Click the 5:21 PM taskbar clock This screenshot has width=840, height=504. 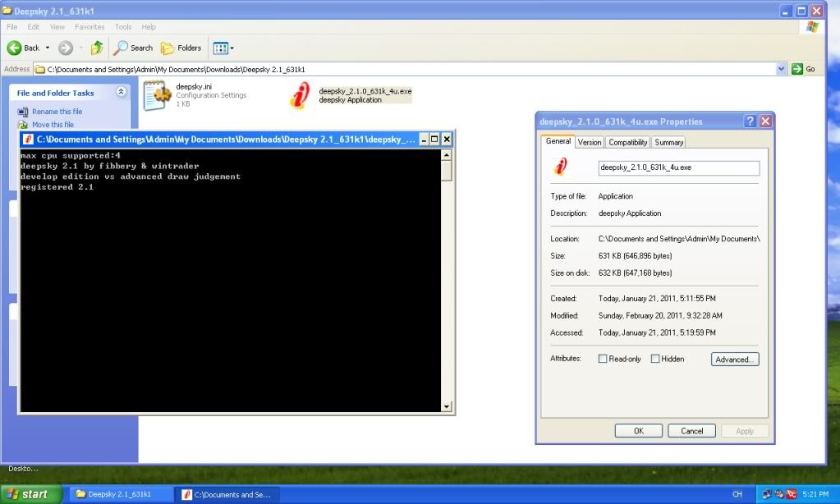(x=815, y=494)
